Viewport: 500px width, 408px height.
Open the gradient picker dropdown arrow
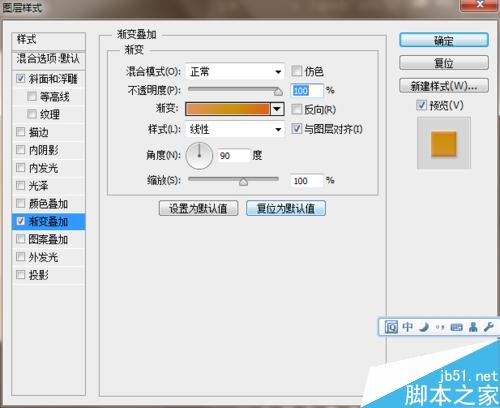(x=277, y=109)
